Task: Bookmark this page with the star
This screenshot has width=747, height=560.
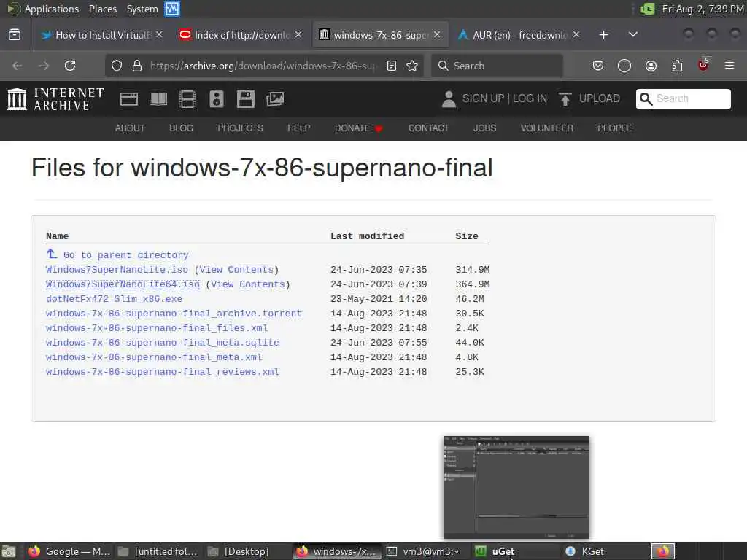Action: (412, 66)
